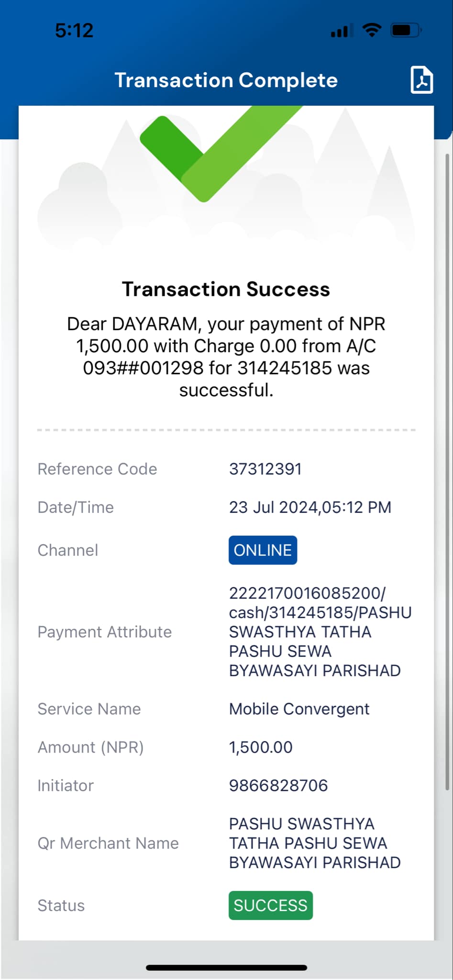Tap the home indicator bar
The width and height of the screenshot is (453, 980).
226,968
